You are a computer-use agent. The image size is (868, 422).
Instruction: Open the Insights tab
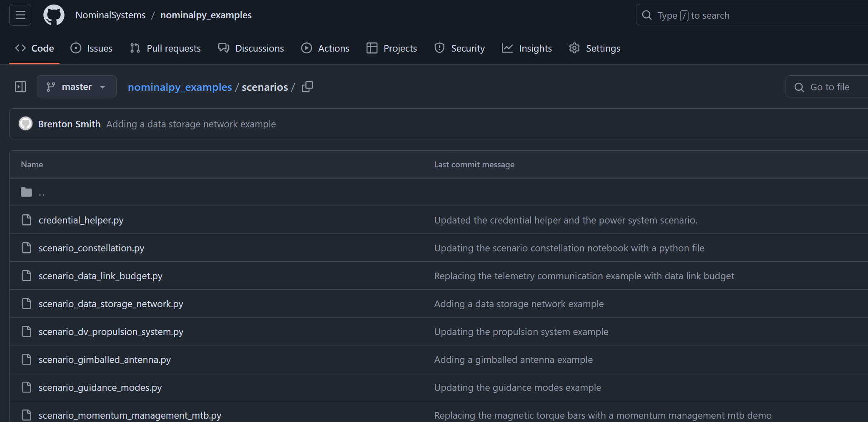(x=527, y=48)
